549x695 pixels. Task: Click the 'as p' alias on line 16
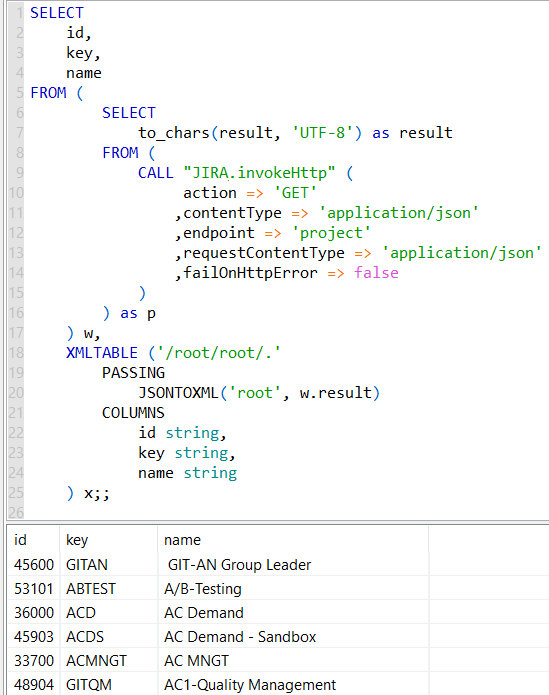(138, 313)
